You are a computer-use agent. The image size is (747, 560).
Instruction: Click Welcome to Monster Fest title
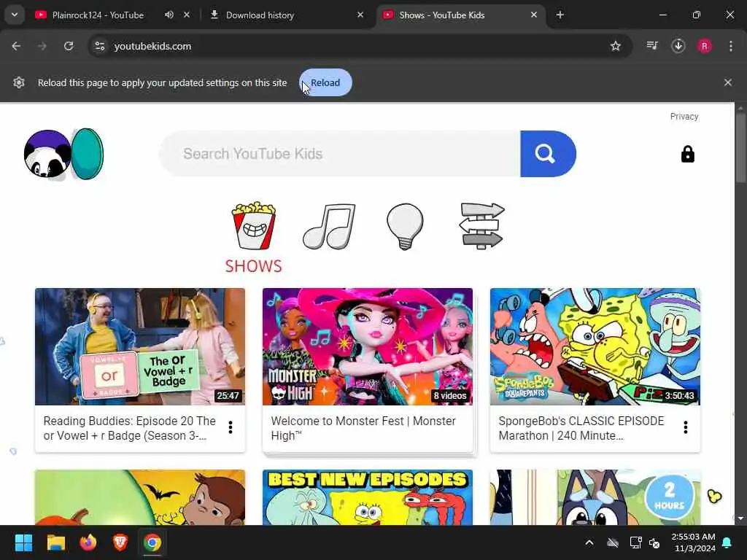click(x=363, y=428)
